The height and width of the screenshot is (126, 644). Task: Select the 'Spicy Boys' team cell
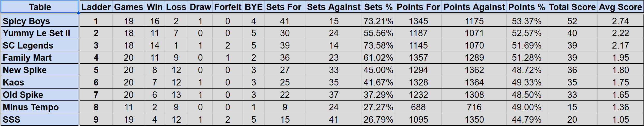coord(40,21)
